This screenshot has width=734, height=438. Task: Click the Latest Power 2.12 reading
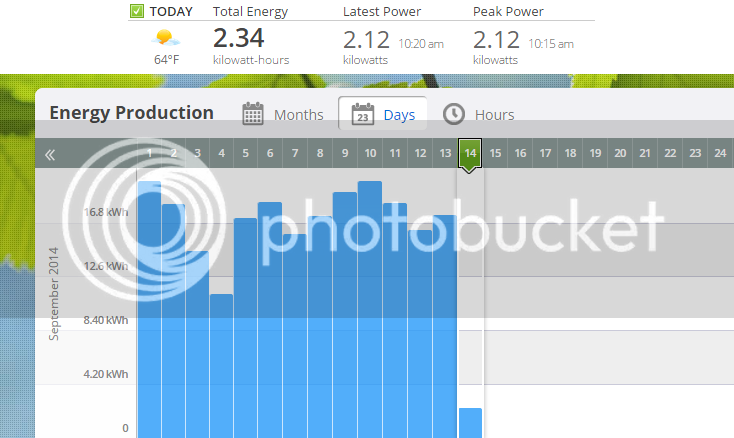tap(366, 40)
